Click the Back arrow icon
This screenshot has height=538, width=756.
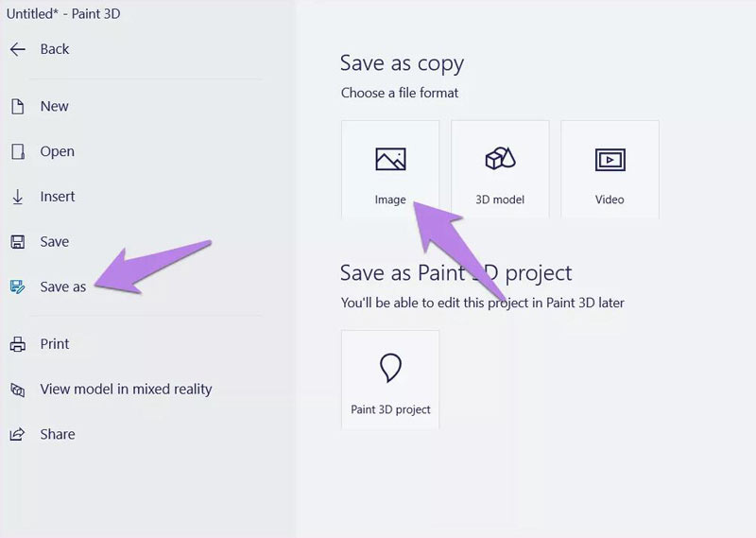[18, 49]
